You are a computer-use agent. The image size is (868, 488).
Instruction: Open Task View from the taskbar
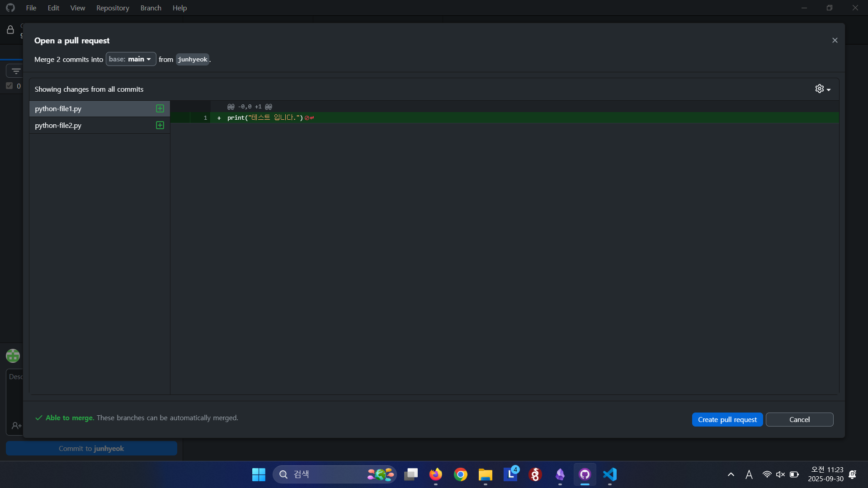tap(411, 474)
